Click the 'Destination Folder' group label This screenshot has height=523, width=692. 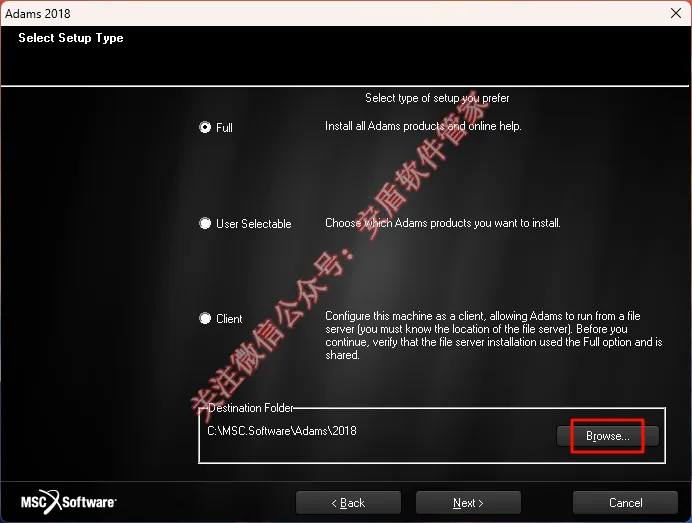[250, 408]
